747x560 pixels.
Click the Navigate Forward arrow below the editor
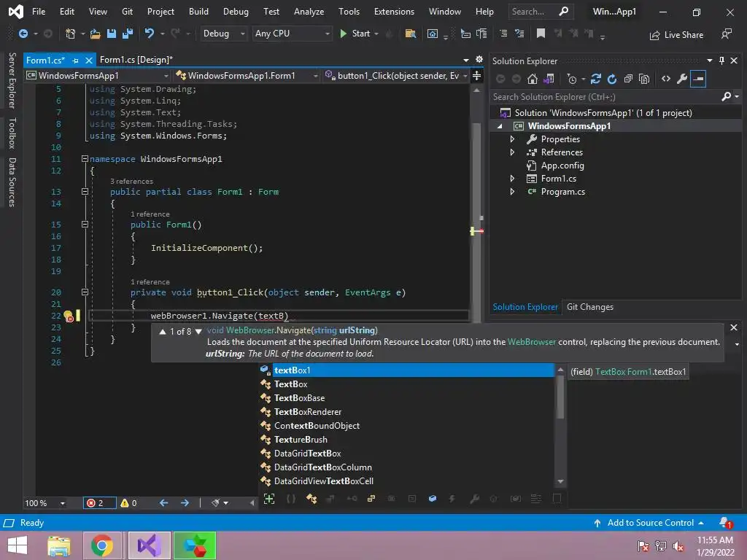185,503
